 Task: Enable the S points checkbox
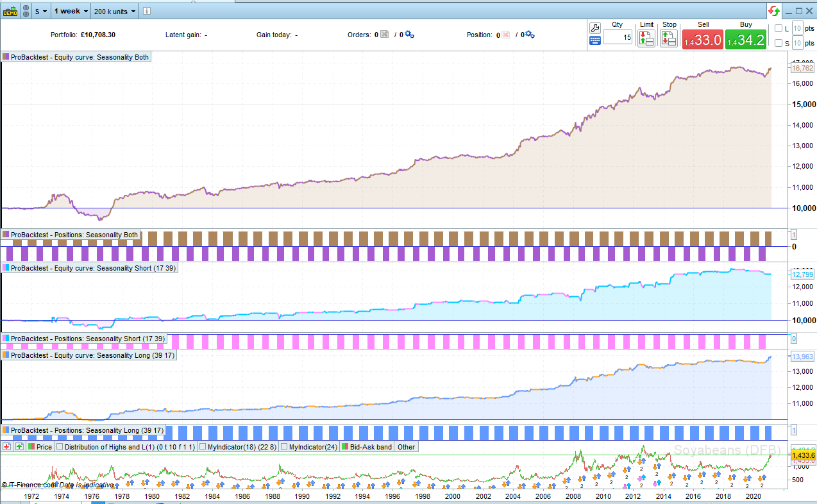tap(779, 43)
